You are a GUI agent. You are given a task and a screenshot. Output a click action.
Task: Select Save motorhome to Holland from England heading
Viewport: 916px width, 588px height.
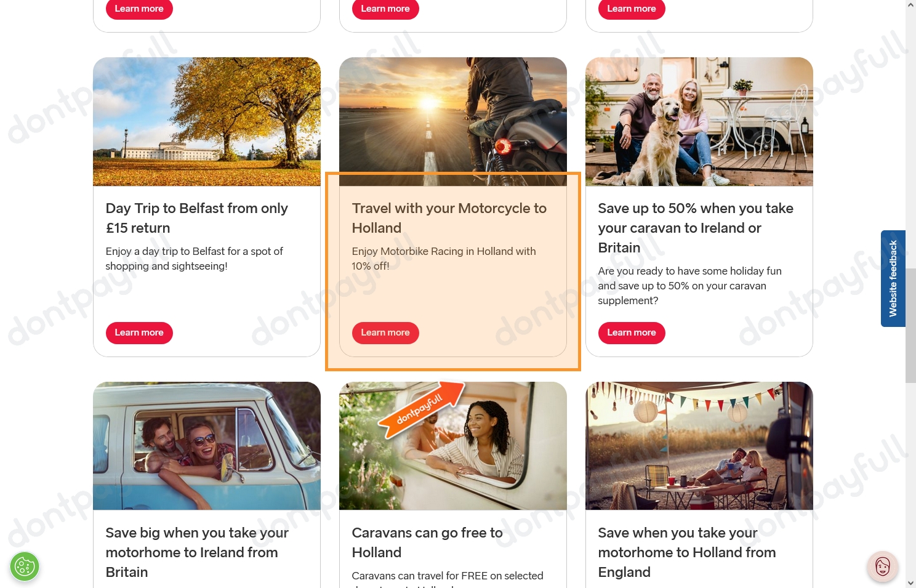[687, 552]
